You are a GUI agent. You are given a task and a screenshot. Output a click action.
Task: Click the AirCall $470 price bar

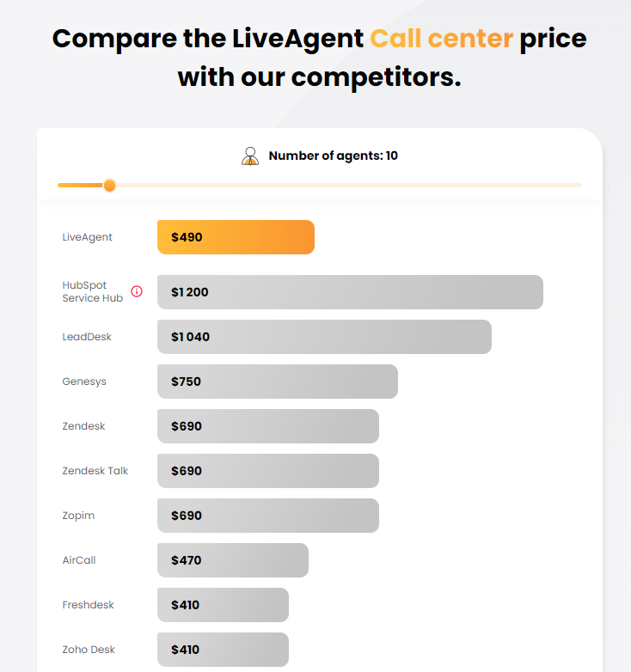[x=232, y=560]
